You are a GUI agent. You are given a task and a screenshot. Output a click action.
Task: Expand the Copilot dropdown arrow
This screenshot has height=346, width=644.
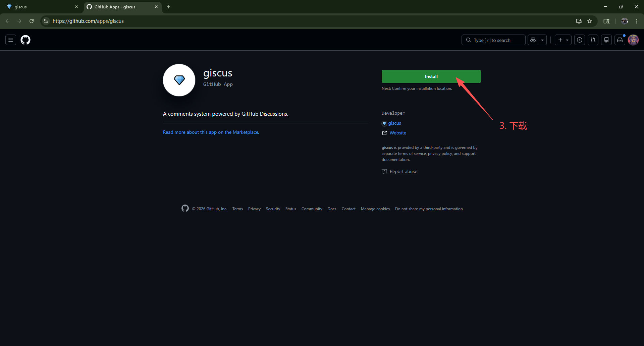[x=542, y=40]
